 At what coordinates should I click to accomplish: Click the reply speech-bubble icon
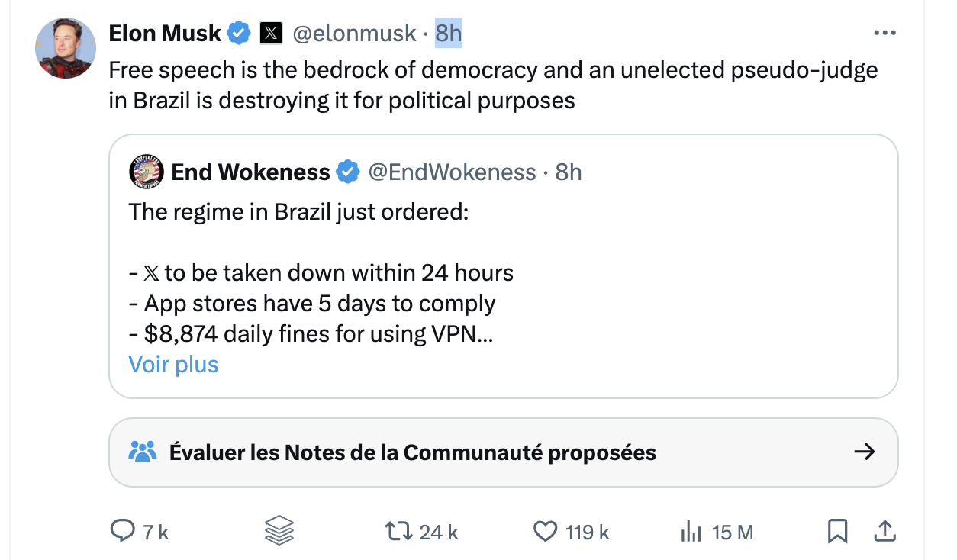click(x=124, y=531)
